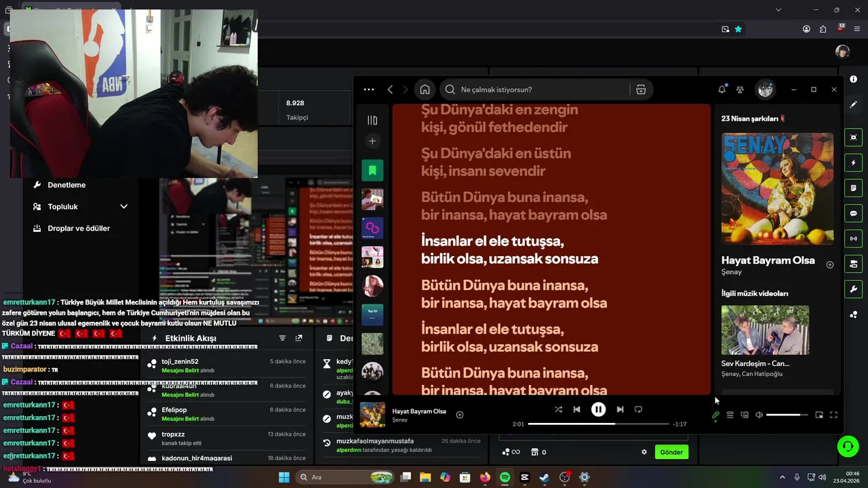868x488 pixels.
Task: Open the broadcast signal icon in right toolbar
Action: tap(853, 239)
